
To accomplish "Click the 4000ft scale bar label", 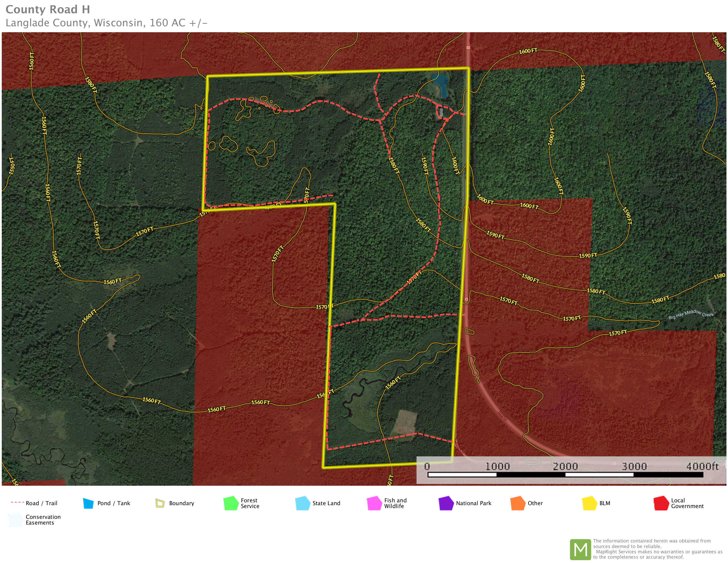I will pos(702,466).
